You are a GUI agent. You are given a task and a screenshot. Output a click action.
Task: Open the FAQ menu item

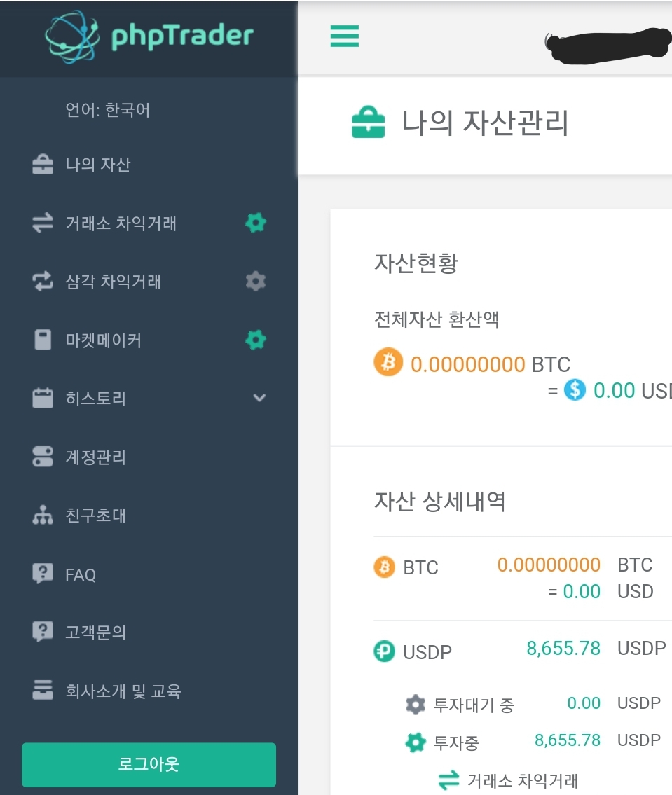[81, 575]
